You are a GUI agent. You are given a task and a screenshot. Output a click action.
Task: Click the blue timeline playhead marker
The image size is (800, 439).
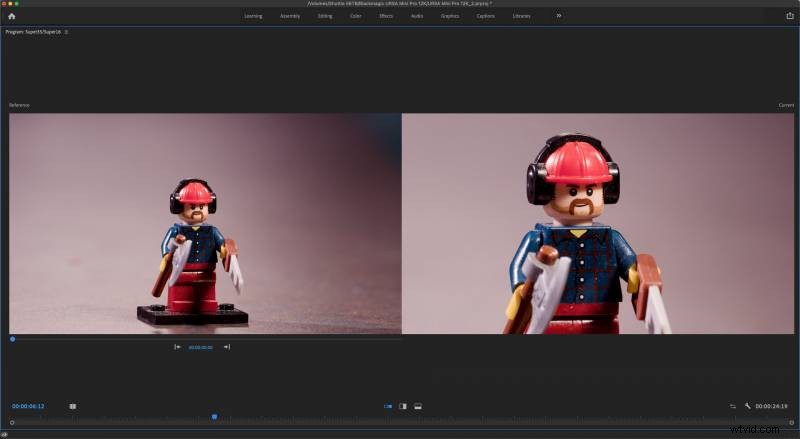(x=214, y=417)
